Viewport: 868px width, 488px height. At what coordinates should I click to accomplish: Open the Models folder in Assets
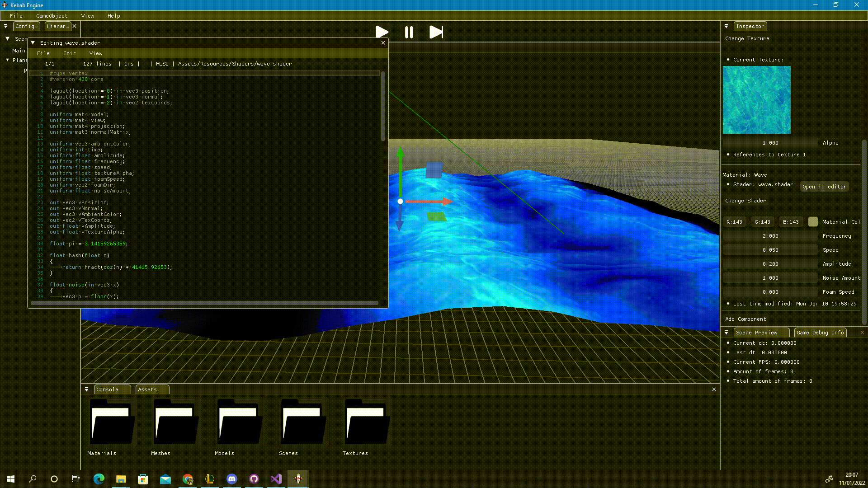[239, 422]
